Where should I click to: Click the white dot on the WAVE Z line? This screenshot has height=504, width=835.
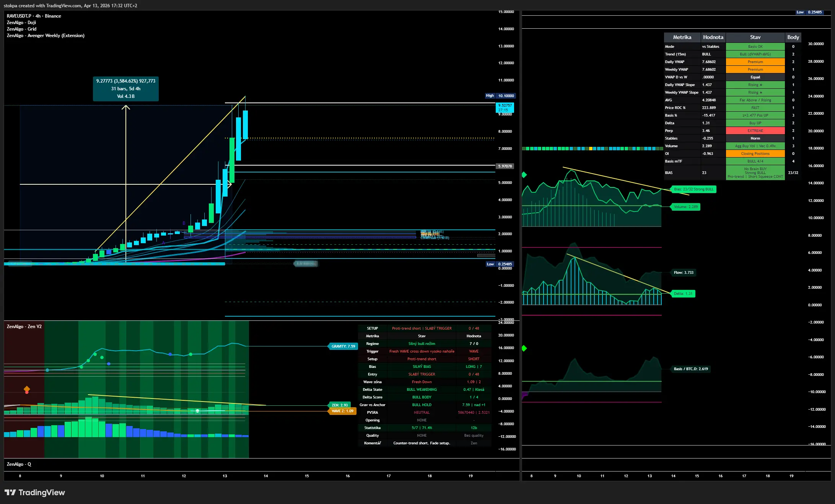point(197,411)
